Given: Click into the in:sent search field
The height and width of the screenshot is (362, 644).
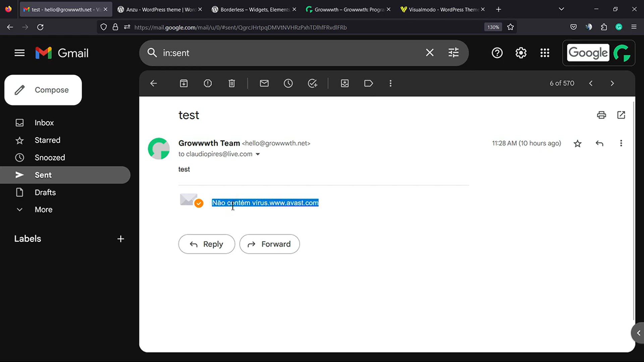Looking at the screenshot, I should coord(288,53).
